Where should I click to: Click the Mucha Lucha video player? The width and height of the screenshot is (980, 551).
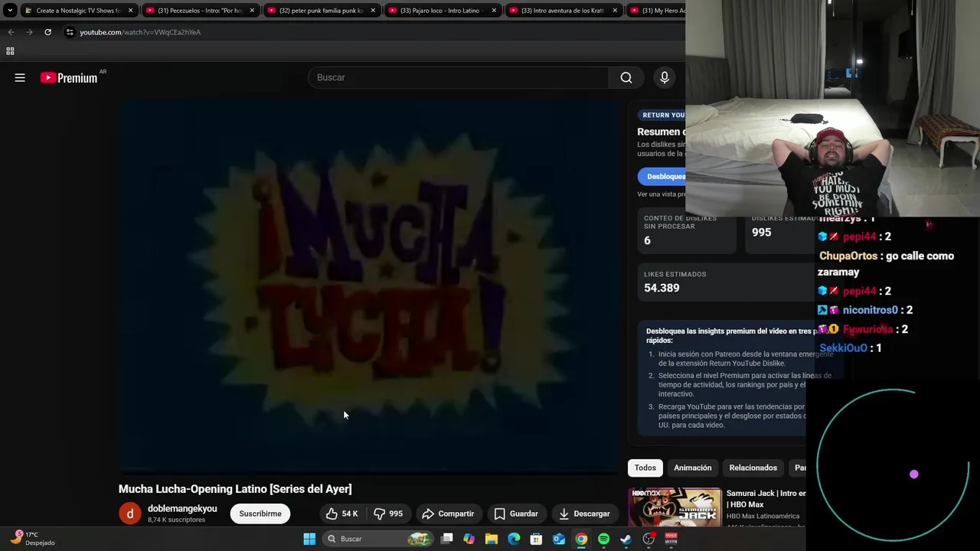pyautogui.click(x=369, y=288)
